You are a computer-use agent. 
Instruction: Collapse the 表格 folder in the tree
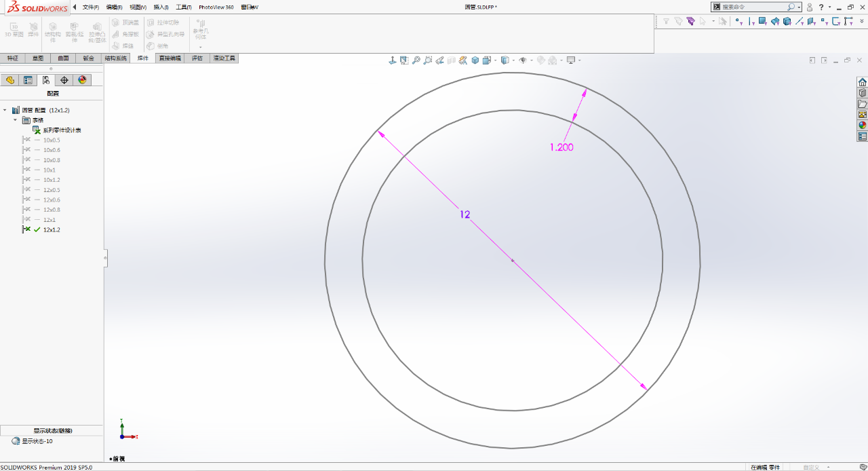15,119
